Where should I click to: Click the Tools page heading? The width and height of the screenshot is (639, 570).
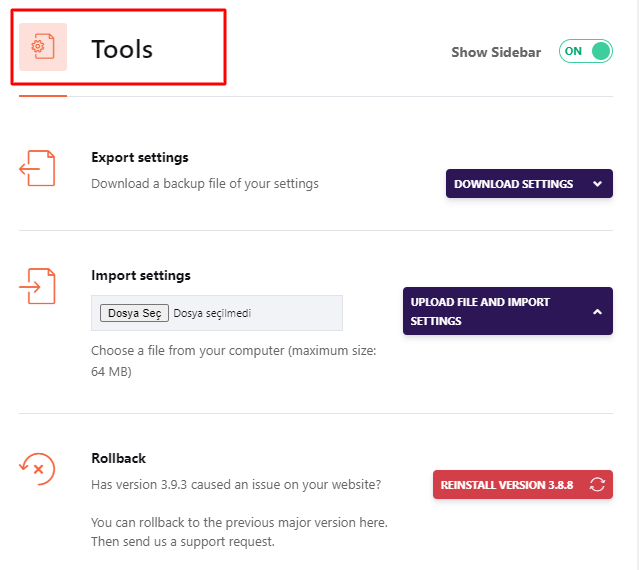(x=122, y=49)
